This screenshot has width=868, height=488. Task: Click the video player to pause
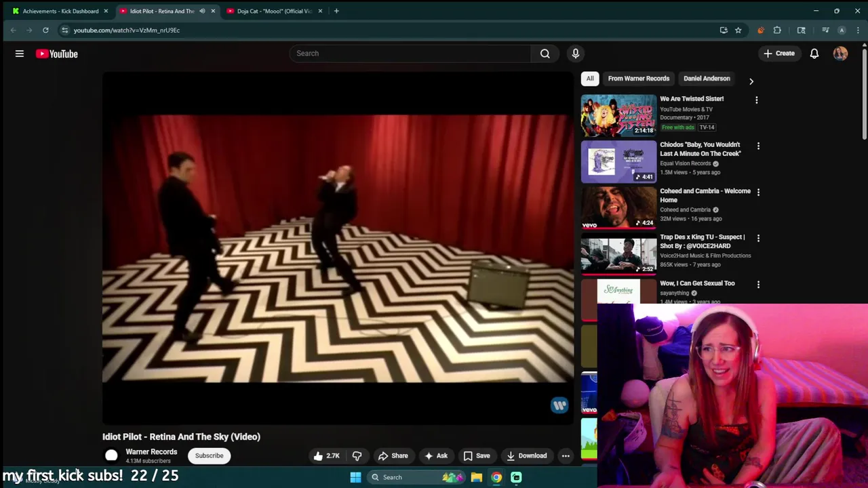(338, 248)
